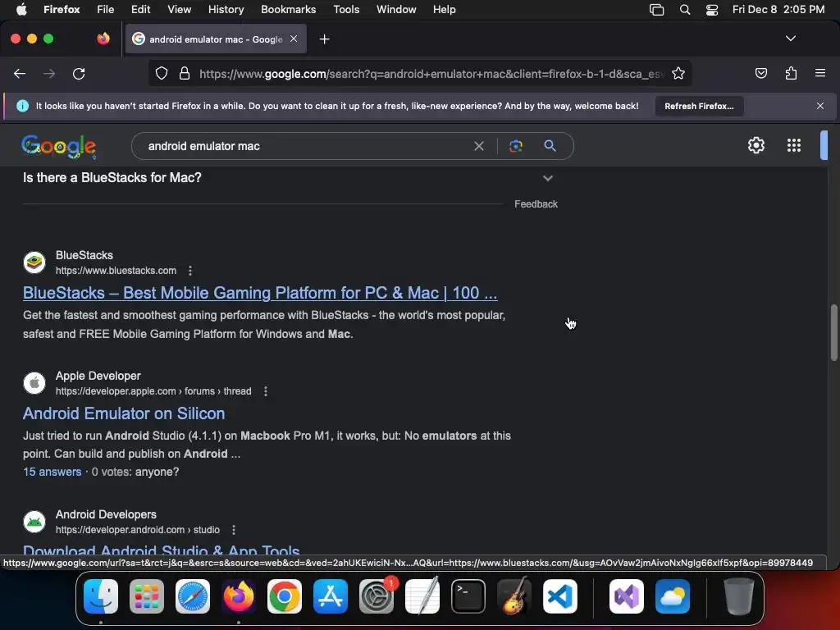Click the Feedback link

point(536,204)
